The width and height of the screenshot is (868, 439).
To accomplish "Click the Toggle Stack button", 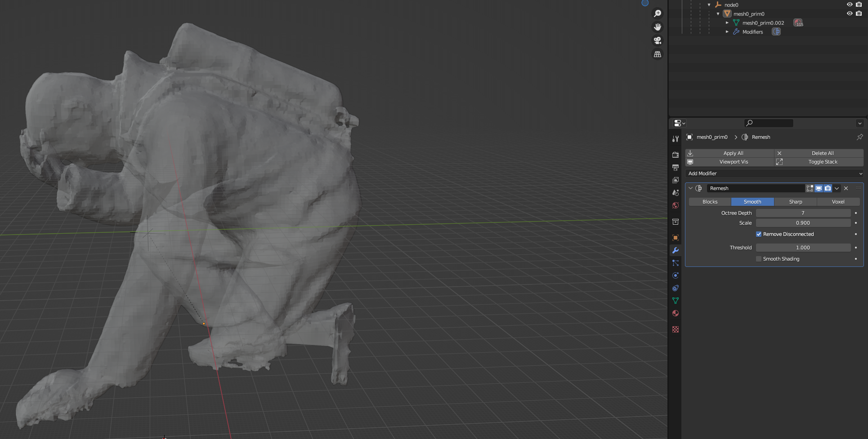I will tap(819, 162).
